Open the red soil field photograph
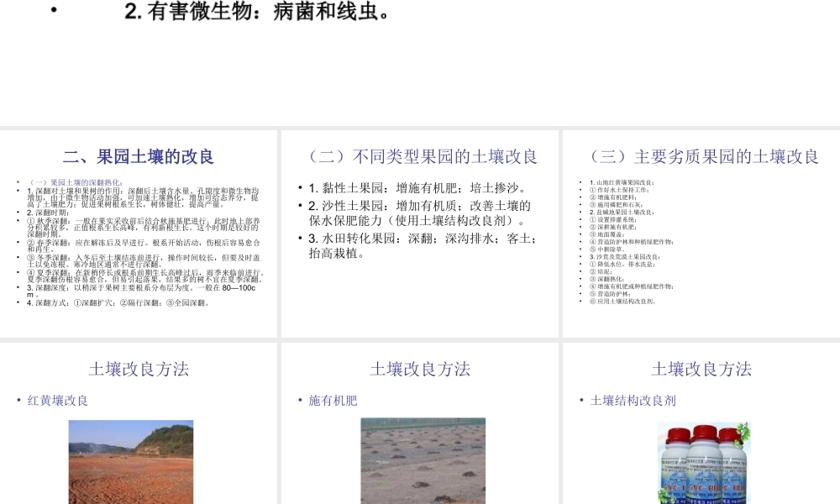This screenshot has height=504, width=840. [130, 462]
